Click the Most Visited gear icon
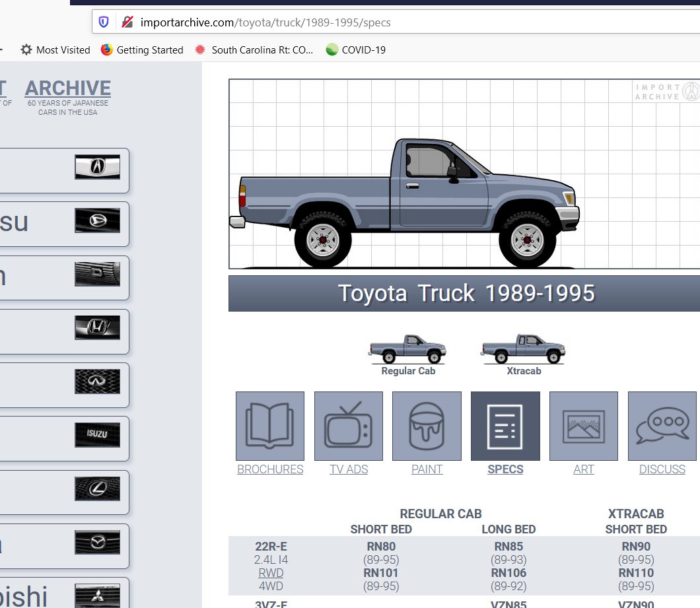The image size is (700, 608). [x=26, y=50]
